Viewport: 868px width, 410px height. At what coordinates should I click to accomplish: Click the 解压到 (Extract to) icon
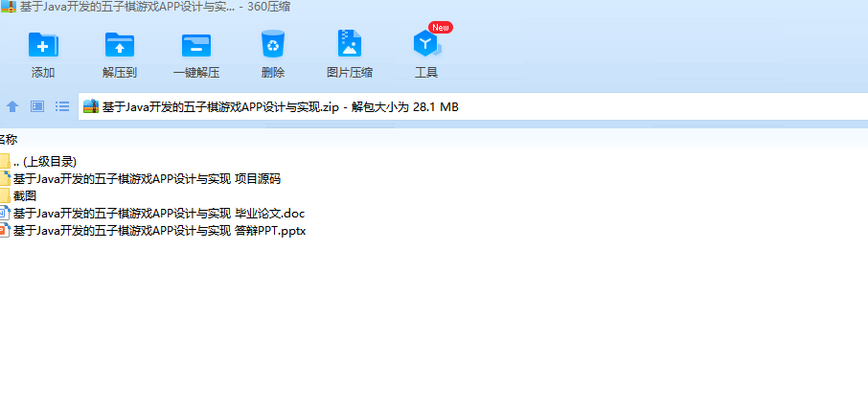[x=120, y=45]
